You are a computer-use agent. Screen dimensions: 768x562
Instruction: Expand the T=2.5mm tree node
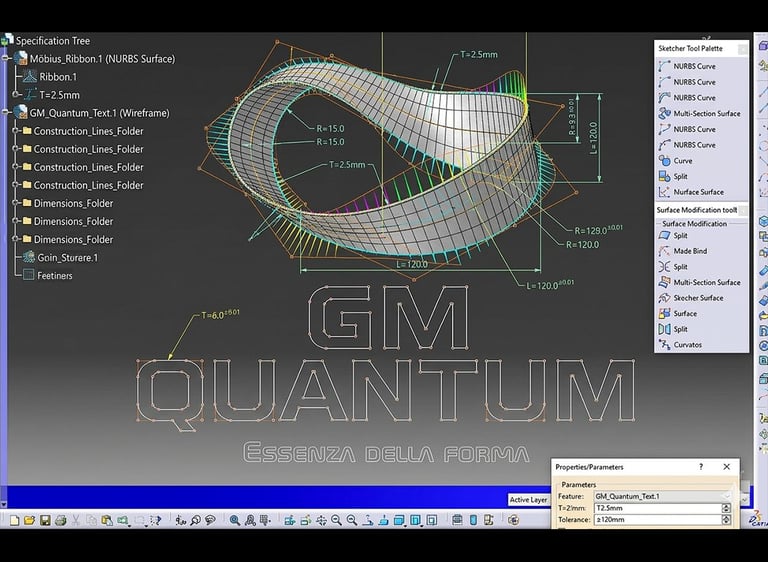pyautogui.click(x=16, y=94)
